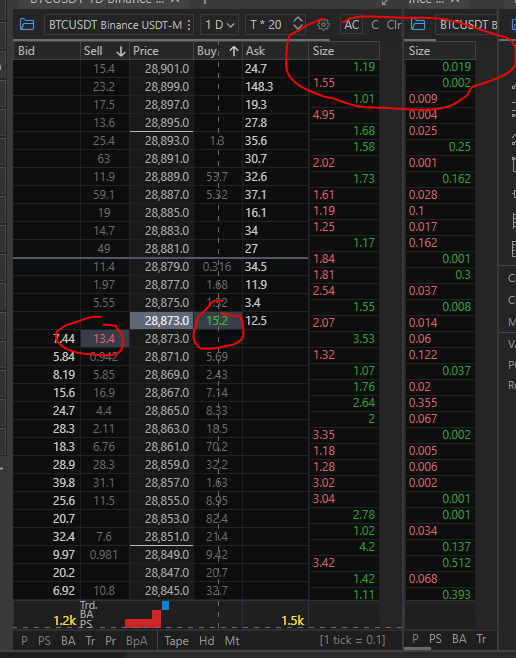Toggle BA in the main panel bottom bar
The height and width of the screenshot is (658, 516).
pos(68,641)
